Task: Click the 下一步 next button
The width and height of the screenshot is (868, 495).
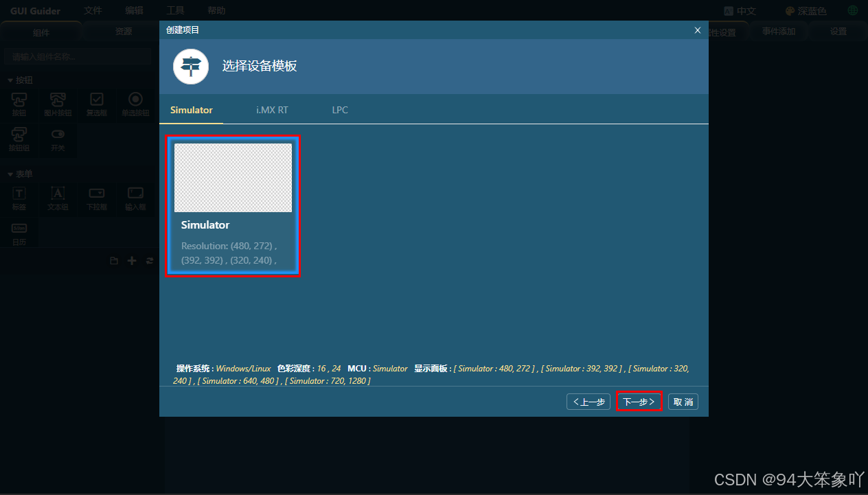Action: (x=639, y=402)
